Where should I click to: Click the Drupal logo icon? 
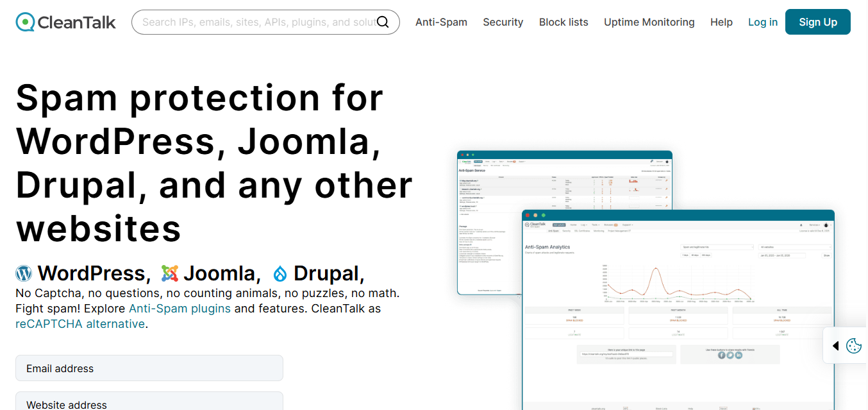click(280, 274)
